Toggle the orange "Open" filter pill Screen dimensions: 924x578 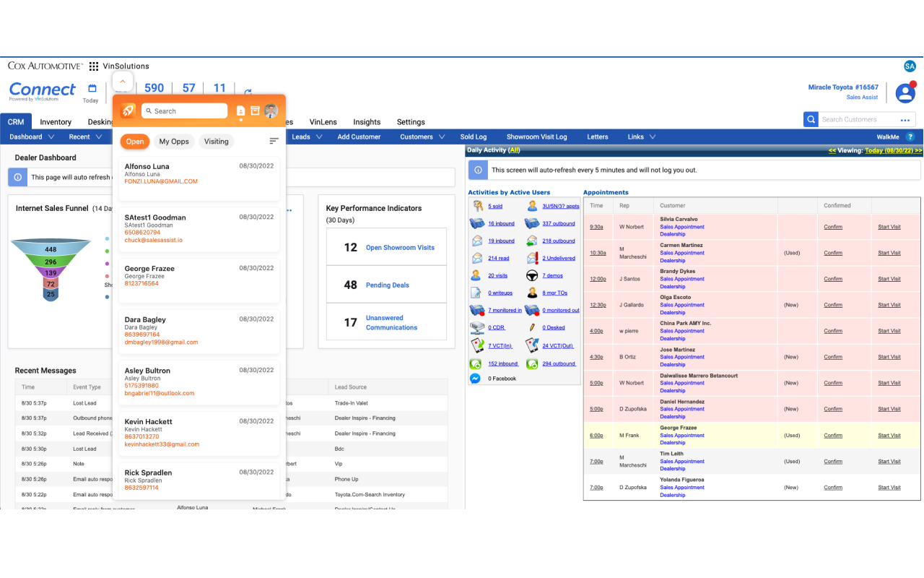coord(134,142)
